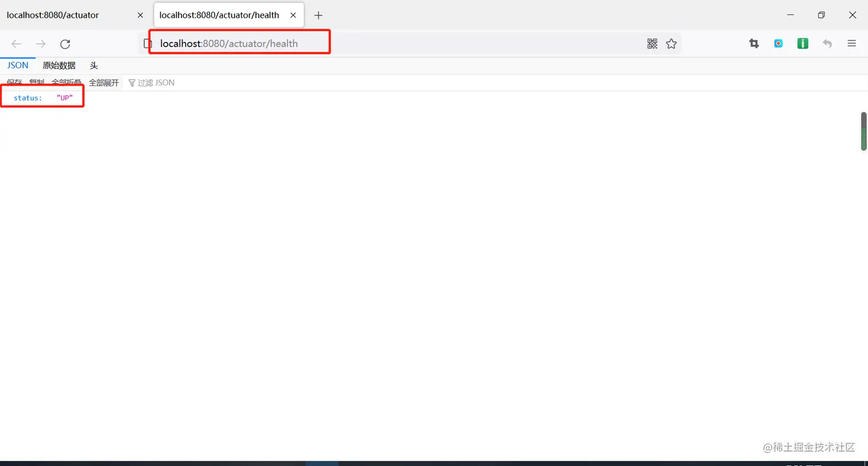Open a new browser tab
Screen dimensions: 868x466
pyautogui.click(x=319, y=15)
